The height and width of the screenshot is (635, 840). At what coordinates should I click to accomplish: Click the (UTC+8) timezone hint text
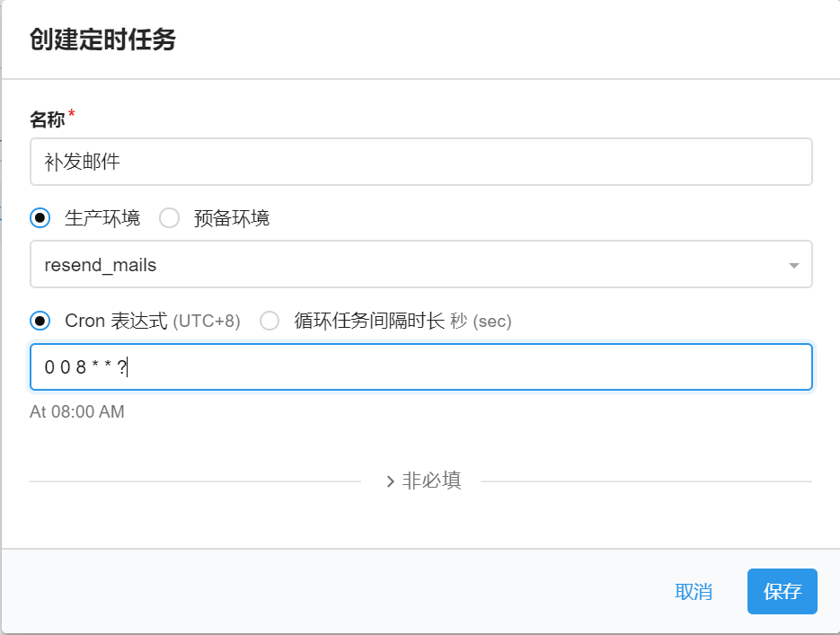click(x=207, y=321)
